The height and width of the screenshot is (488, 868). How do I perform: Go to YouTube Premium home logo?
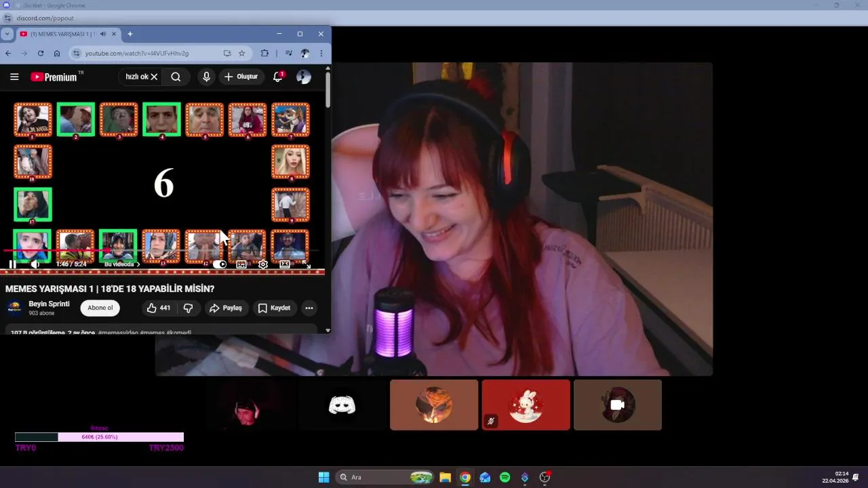pos(55,77)
